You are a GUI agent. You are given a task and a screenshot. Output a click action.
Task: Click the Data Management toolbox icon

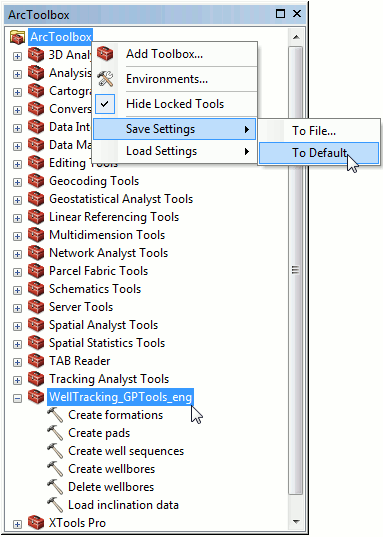pyautogui.click(x=36, y=145)
